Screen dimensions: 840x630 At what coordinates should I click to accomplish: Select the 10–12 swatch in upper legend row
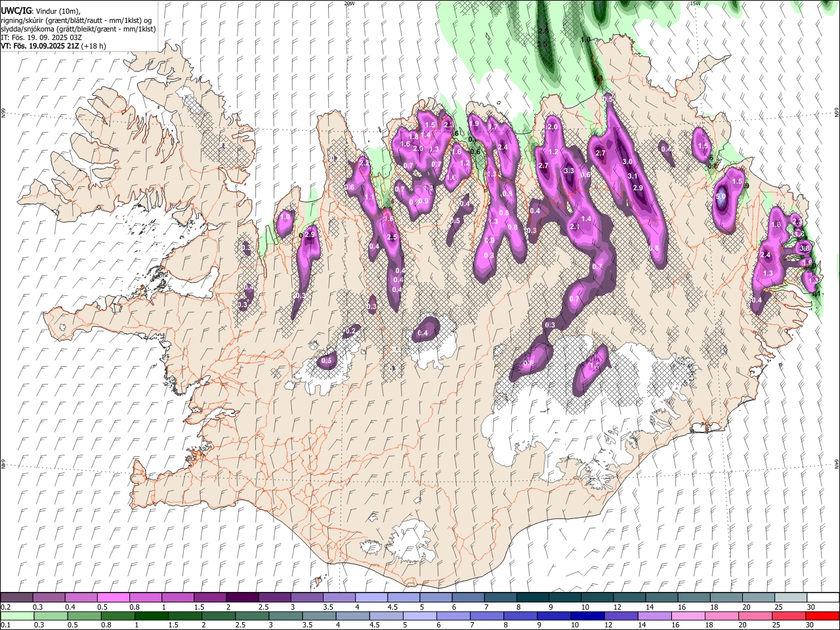[x=597, y=597]
